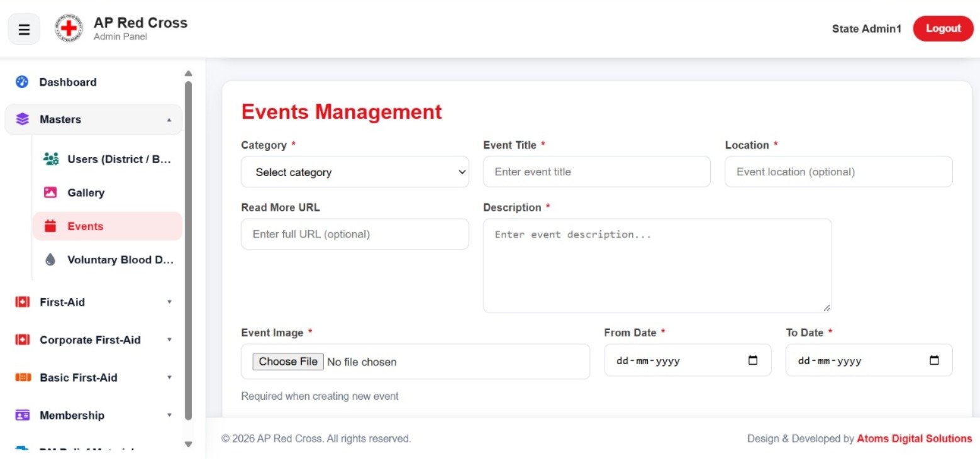Click "Required when creating new event" text
The height and width of the screenshot is (459, 980).
(x=320, y=396)
